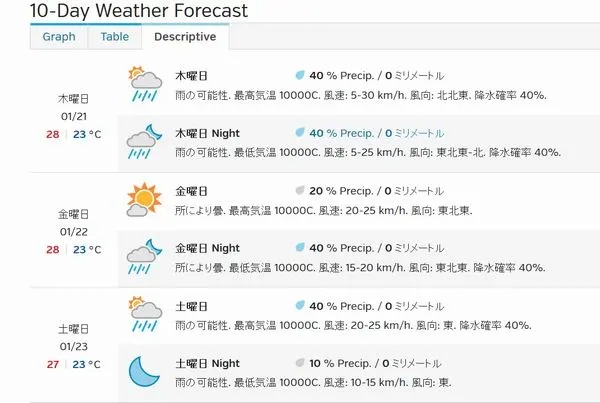Select the 01/23 date cell
600x403 pixels.
click(73, 347)
